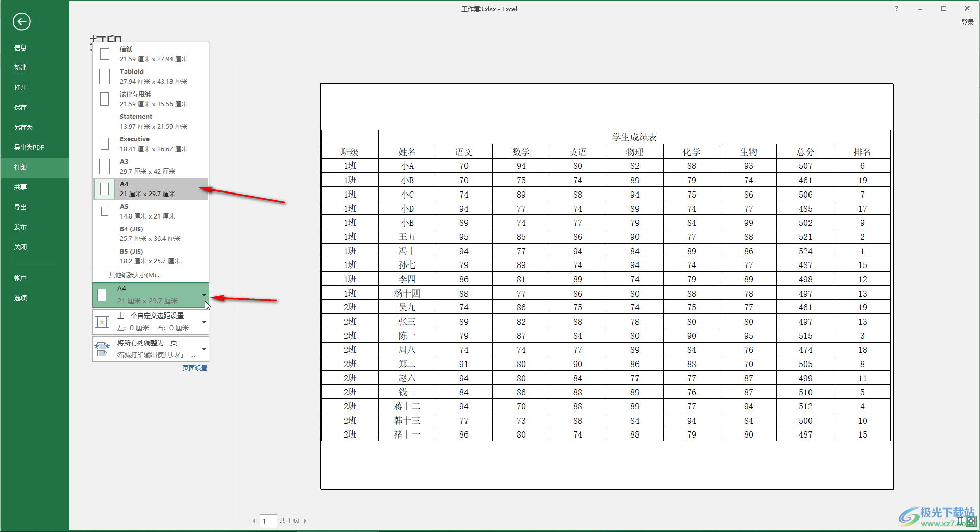Image resolution: width=980 pixels, height=532 pixels.
Task: Click the 页面设置 (Page Setup) link
Action: pyautogui.click(x=195, y=368)
